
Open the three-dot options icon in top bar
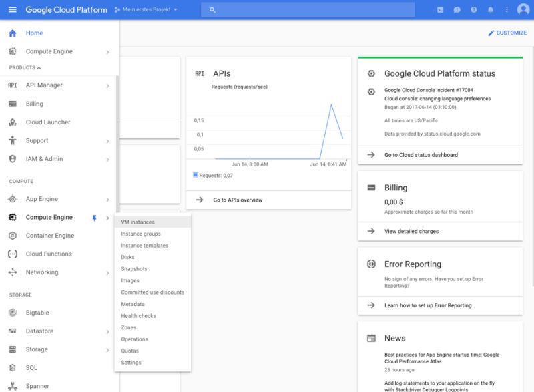coord(507,9)
